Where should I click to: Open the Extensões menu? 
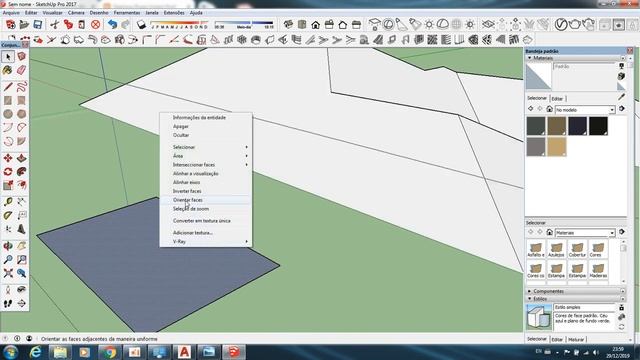tap(174, 13)
